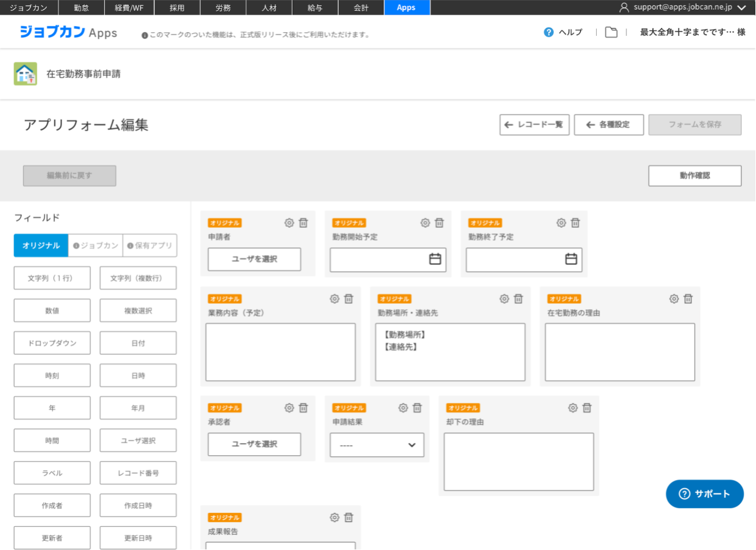Click the gear icon on 業務内容（予定）
The width and height of the screenshot is (756, 550).
click(335, 299)
